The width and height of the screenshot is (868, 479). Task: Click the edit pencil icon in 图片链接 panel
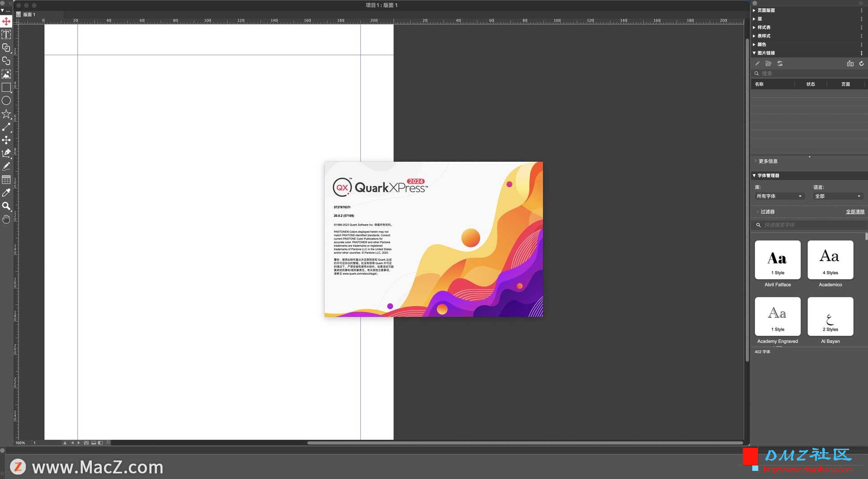pyautogui.click(x=757, y=64)
